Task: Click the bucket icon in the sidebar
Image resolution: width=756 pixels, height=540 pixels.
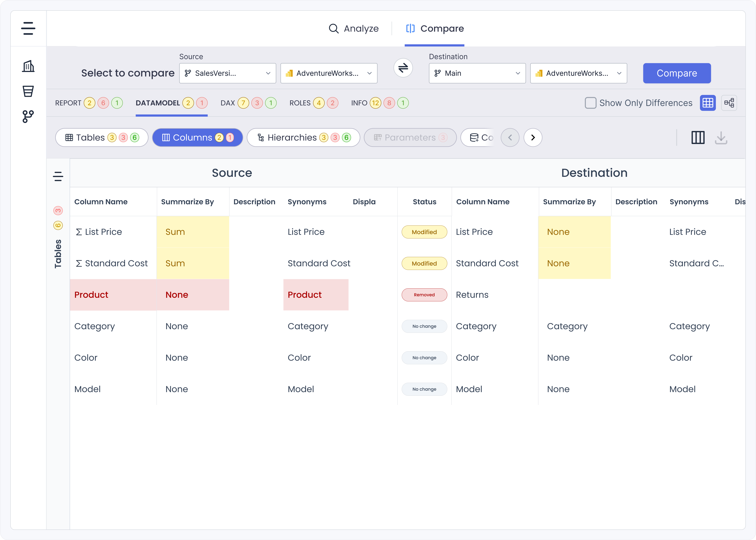Action: pos(28,91)
